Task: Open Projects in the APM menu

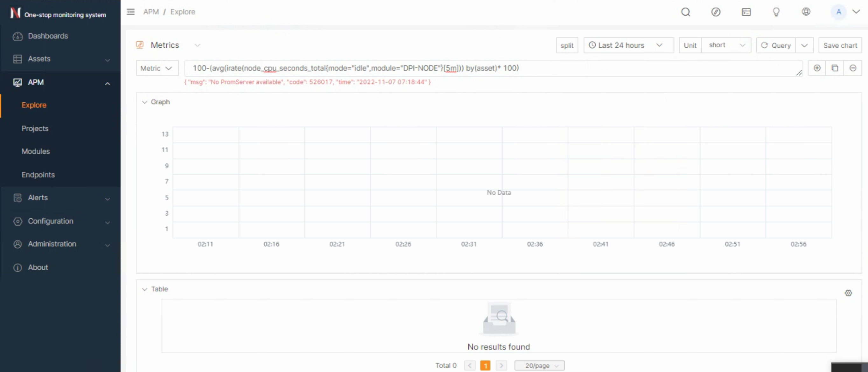Action: point(35,128)
